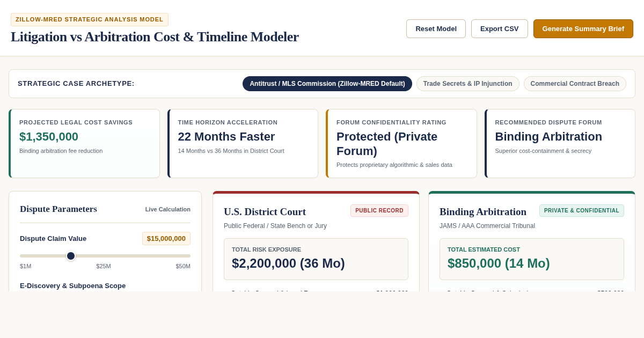644x338 pixels.
Task: Click the ZILLOW-MRED STRATEGIC ANALYSIS MODEL tag
Action: pyautogui.click(x=90, y=19)
